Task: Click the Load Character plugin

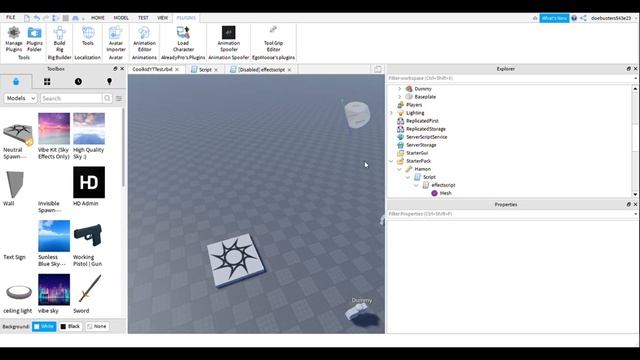Action: click(x=183, y=39)
